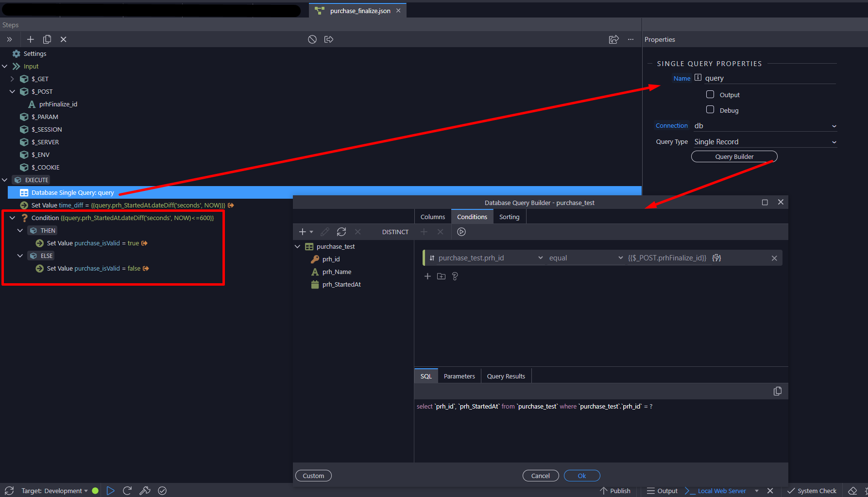Screen dimensions: 868x497
Task: Click the add step plus icon
Action: pyautogui.click(x=30, y=39)
